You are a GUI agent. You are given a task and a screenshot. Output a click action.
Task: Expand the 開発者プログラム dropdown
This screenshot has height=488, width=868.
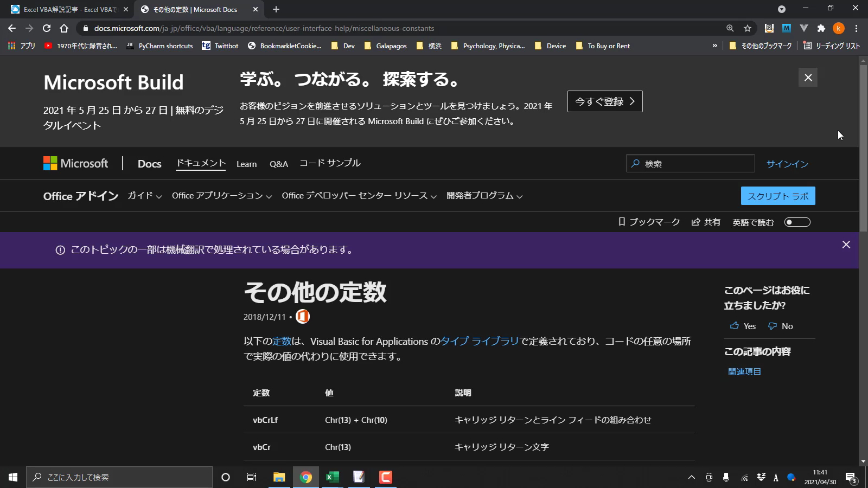coord(484,196)
